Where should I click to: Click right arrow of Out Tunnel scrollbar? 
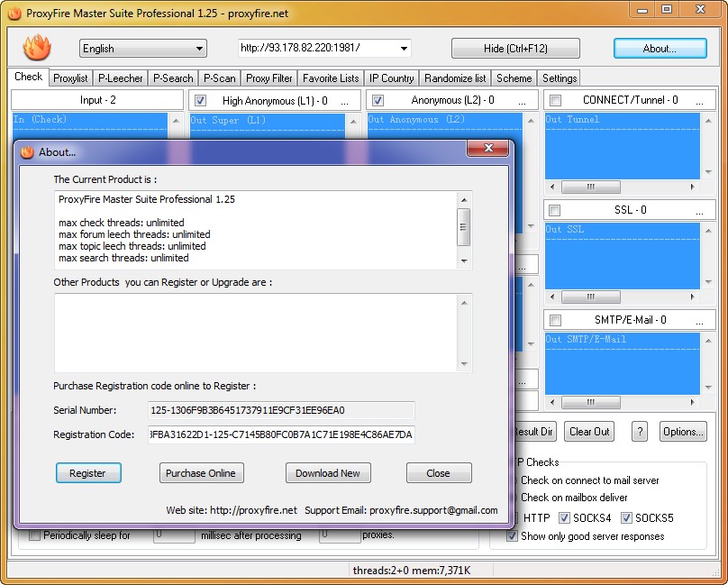(x=692, y=187)
